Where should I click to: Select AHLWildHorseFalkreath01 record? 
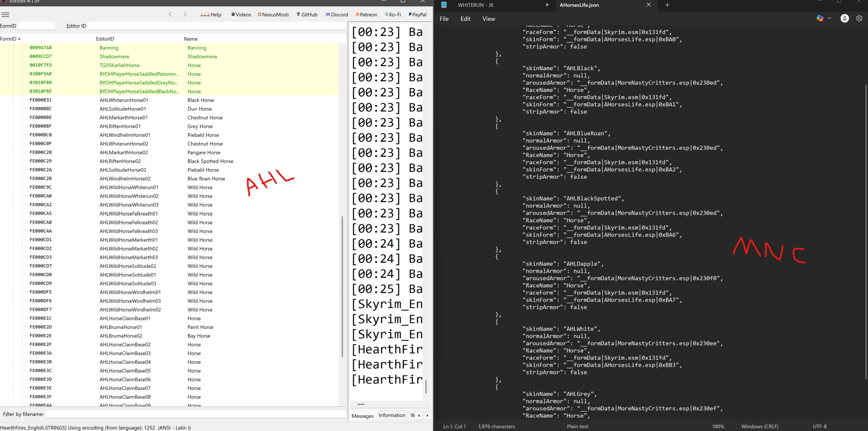tap(169, 214)
